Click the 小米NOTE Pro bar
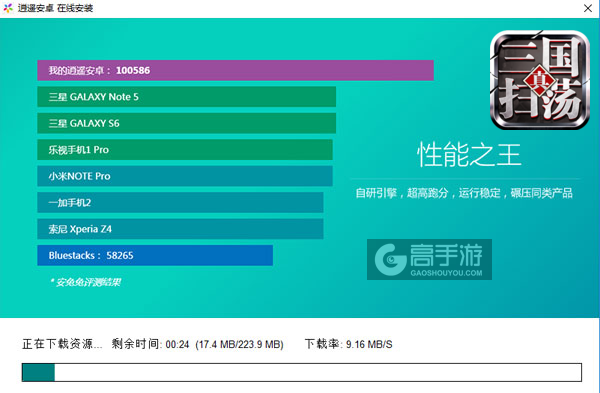 (x=185, y=176)
